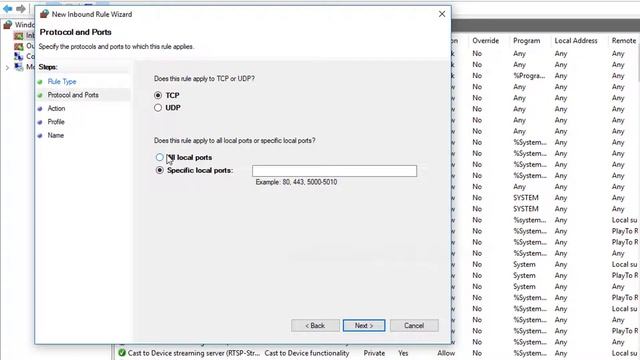
Task: Select the TCP protocol radio button
Action: pyautogui.click(x=158, y=95)
